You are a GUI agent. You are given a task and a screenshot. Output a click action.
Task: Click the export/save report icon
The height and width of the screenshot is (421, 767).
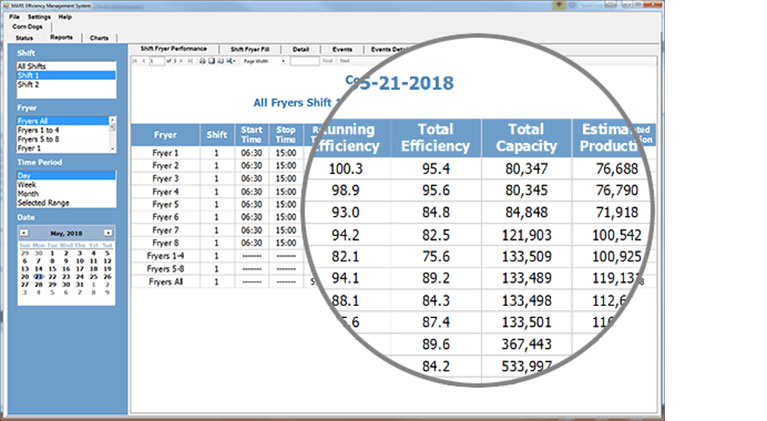pyautogui.click(x=231, y=60)
